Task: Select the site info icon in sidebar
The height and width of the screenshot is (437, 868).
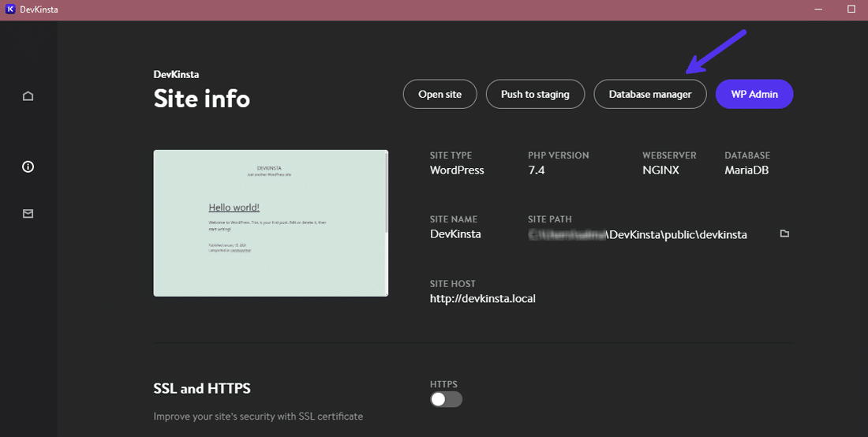Action: point(28,166)
